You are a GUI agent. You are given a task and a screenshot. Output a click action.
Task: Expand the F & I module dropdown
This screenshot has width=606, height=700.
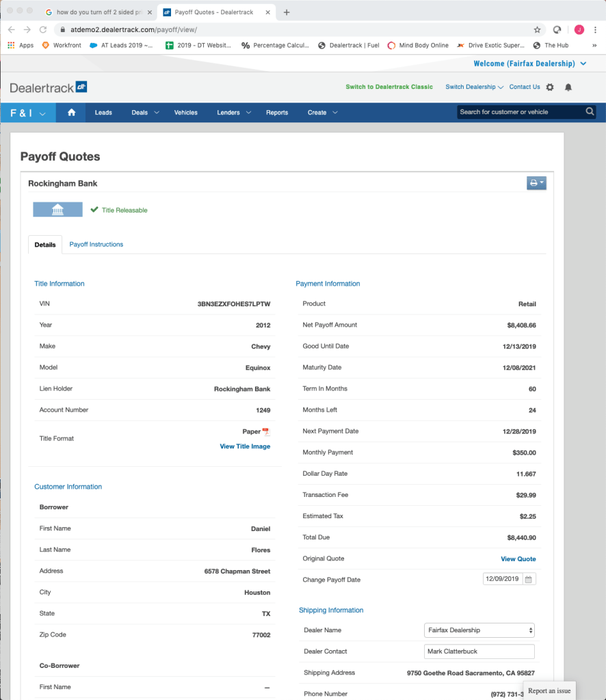coord(28,113)
